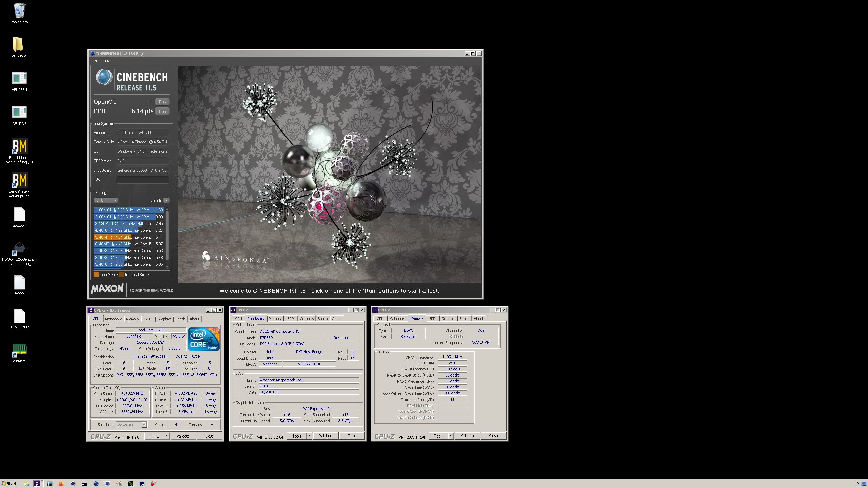Image resolution: width=868 pixels, height=488 pixels.
Task: Click the rendered spheres image in CINEBENCH
Action: pyautogui.click(x=330, y=174)
